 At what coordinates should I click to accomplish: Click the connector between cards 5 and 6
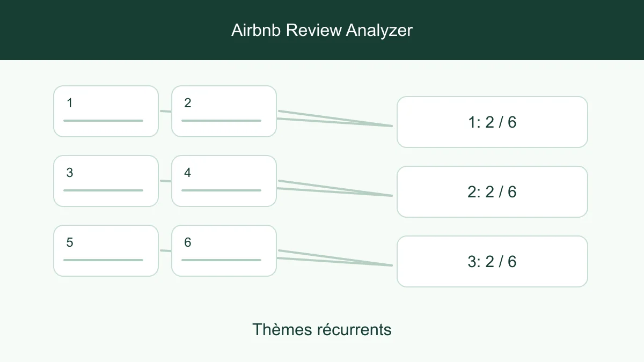[x=165, y=250]
